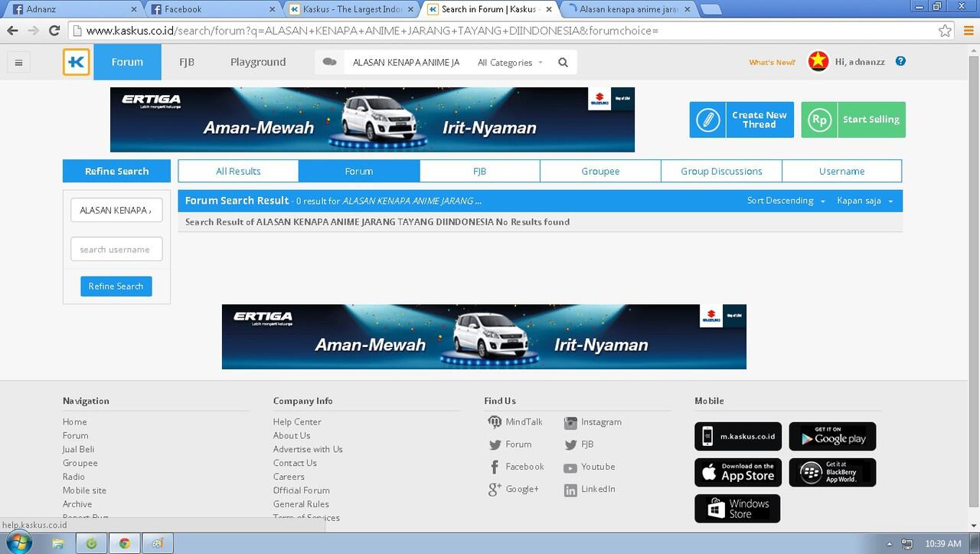Click the LinkedIn icon in footer

tap(570, 490)
